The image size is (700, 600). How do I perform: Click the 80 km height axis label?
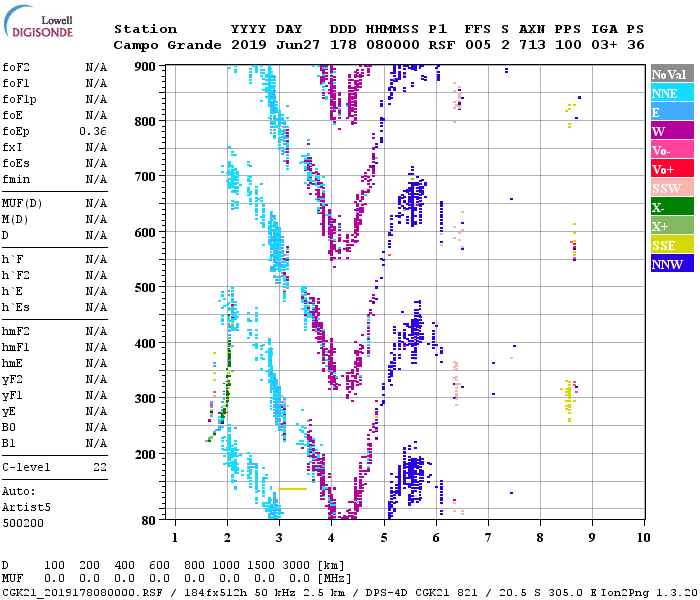click(x=149, y=521)
